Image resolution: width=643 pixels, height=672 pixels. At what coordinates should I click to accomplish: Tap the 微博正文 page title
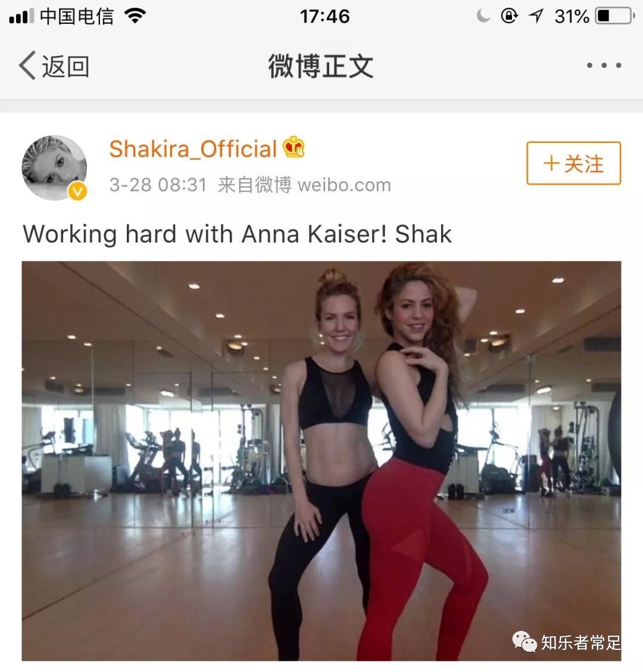tap(321, 67)
